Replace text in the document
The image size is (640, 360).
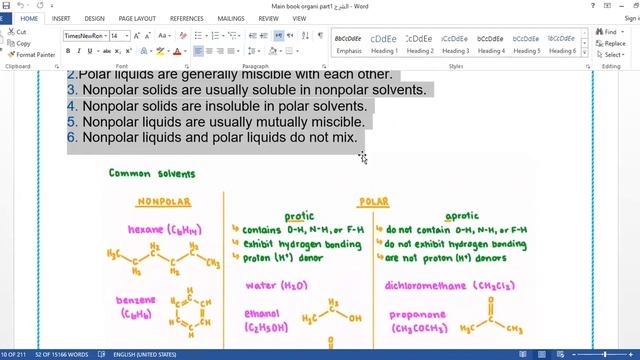click(x=611, y=43)
